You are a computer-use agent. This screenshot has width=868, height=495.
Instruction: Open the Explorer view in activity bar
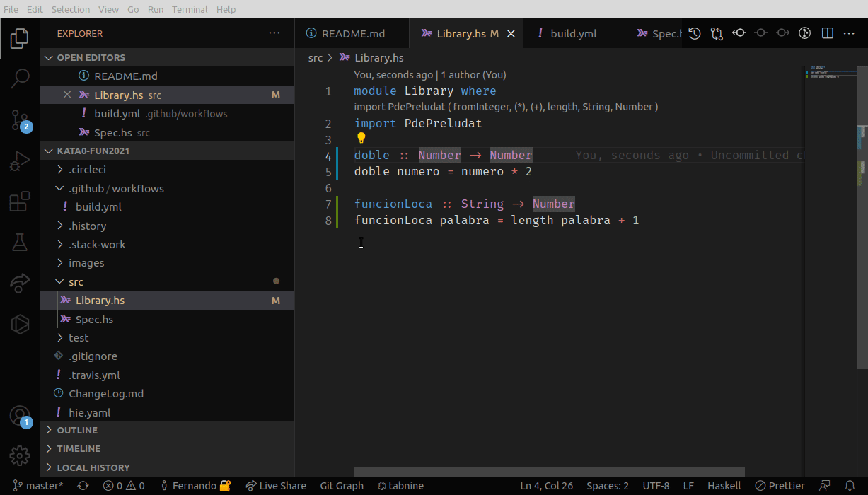pos(20,38)
